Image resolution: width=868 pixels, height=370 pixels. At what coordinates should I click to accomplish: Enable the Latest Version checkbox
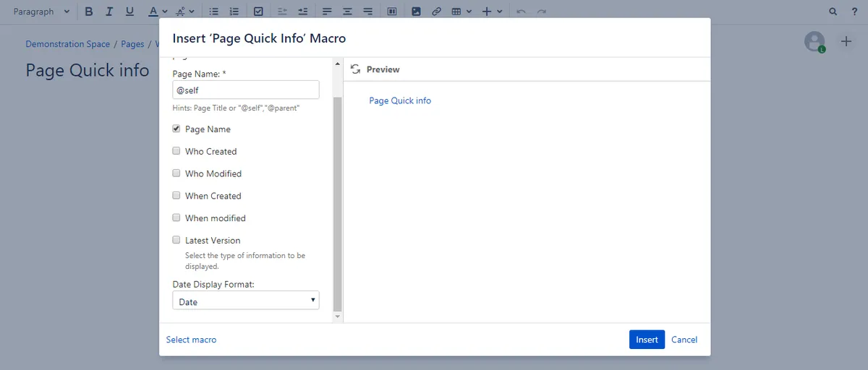pos(176,240)
